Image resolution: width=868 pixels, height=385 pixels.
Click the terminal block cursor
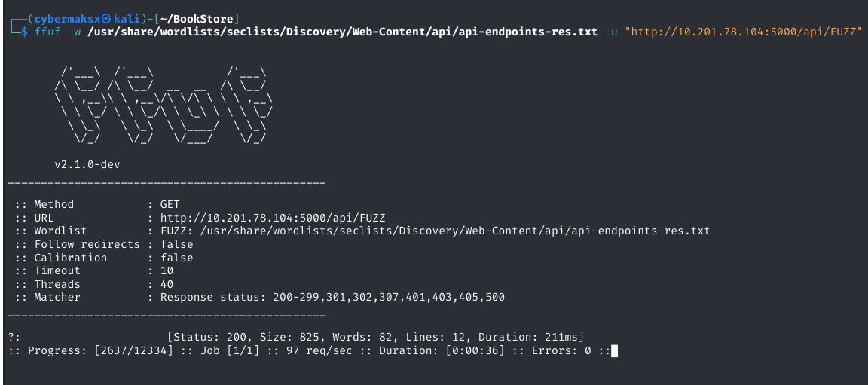coord(615,350)
